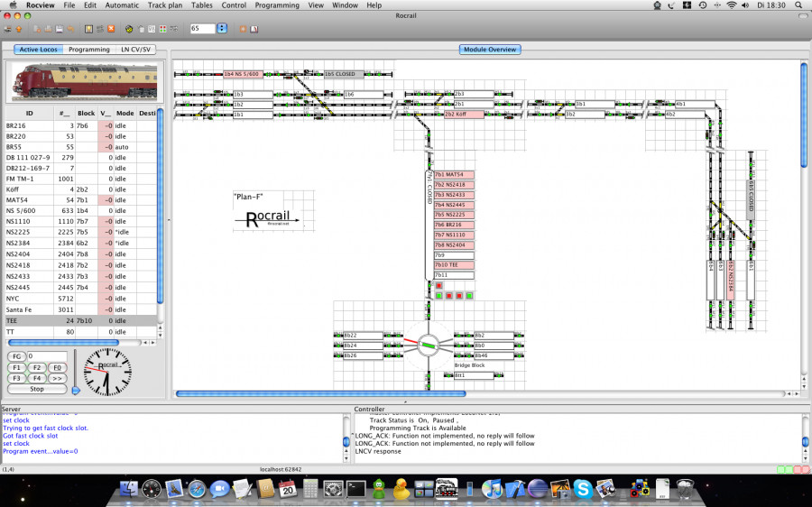
Task: Click the turntable bridge in the track plan
Action: pyautogui.click(x=428, y=346)
